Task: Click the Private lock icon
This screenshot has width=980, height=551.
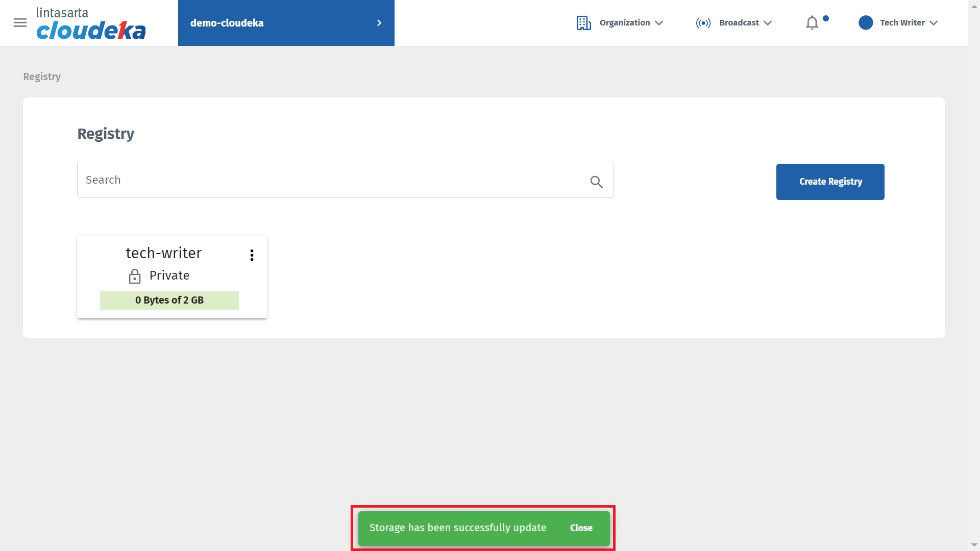Action: [x=135, y=276]
